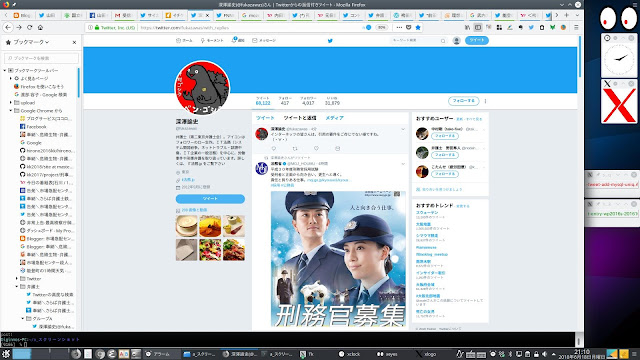Collapse the Google Chrome bookmarks folder
Screen dimensions: 640x360
pyautogui.click(x=11, y=111)
